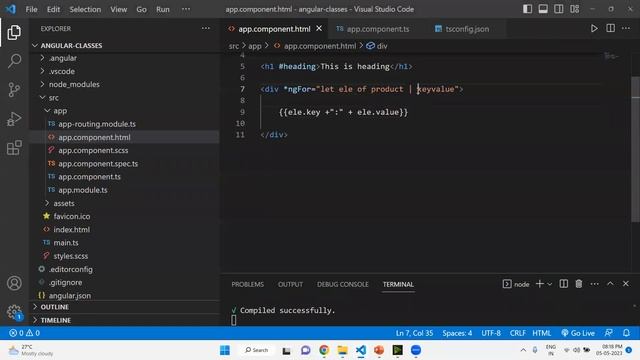Toggle the secondary side bar layout icon

click(559, 9)
